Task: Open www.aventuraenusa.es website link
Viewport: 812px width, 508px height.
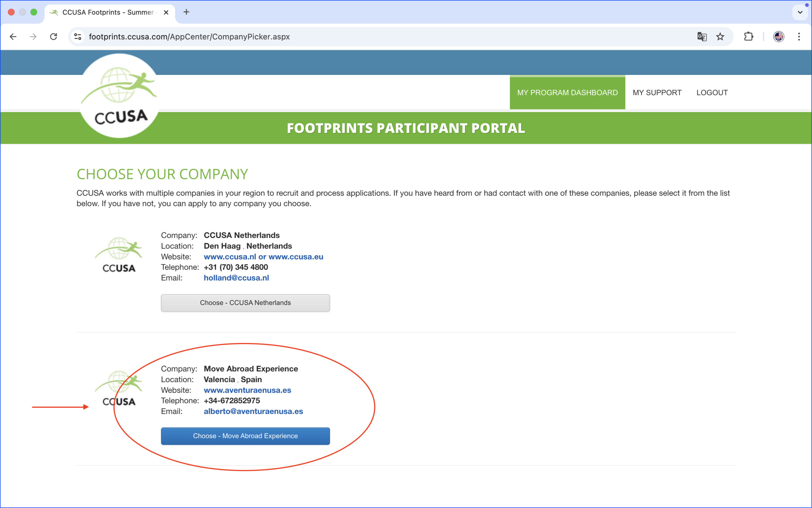Action: point(247,390)
